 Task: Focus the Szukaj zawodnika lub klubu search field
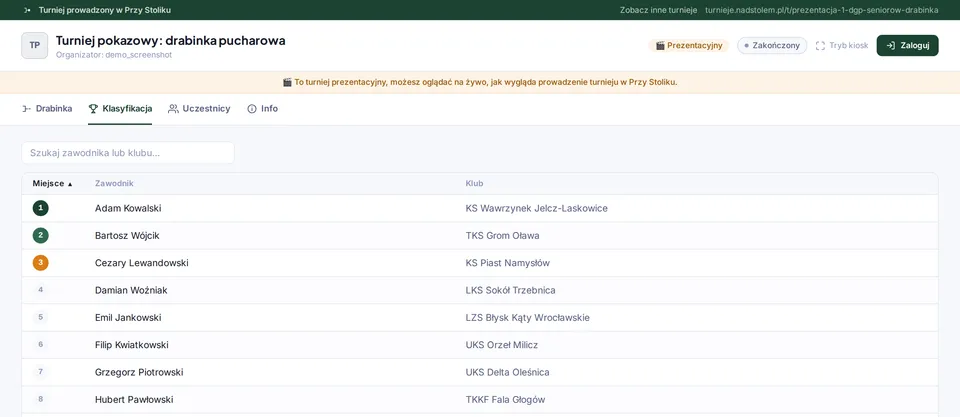coord(128,152)
